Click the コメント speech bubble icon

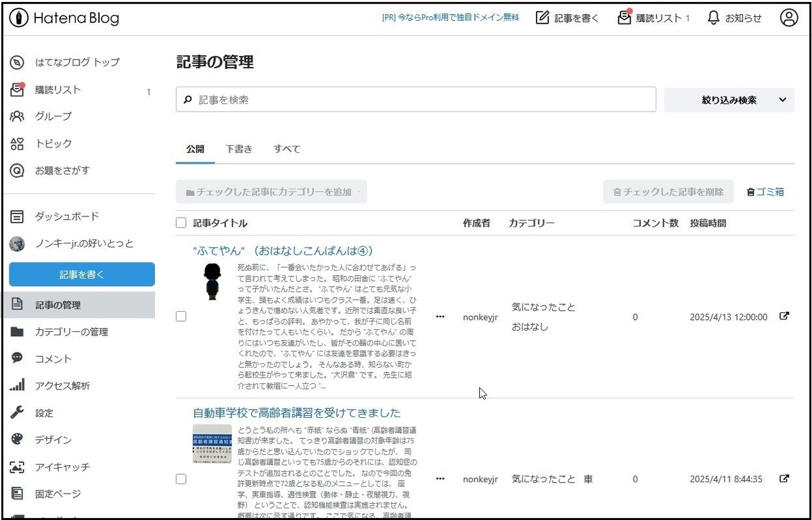[x=18, y=359]
